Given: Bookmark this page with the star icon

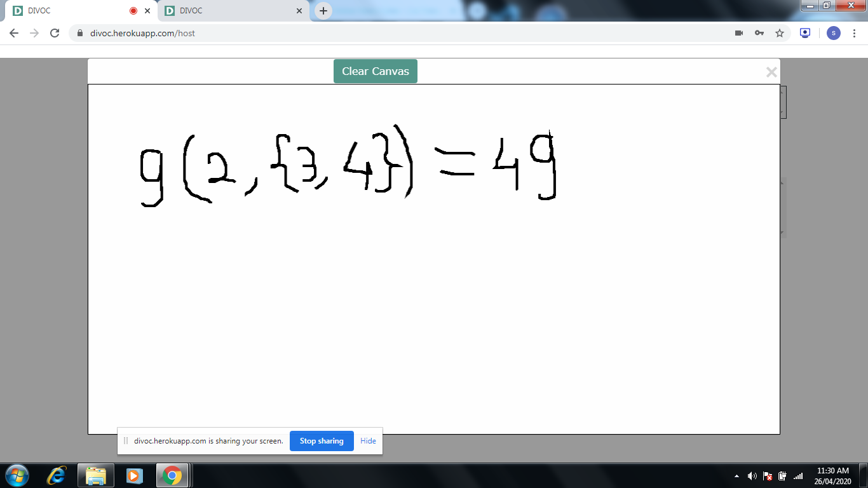Looking at the screenshot, I should pos(780,33).
